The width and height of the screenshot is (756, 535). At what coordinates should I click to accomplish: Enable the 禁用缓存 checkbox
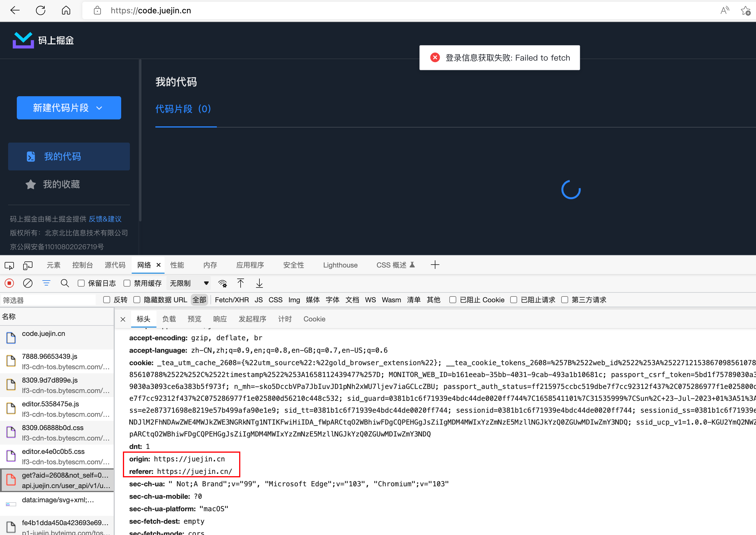(x=127, y=283)
